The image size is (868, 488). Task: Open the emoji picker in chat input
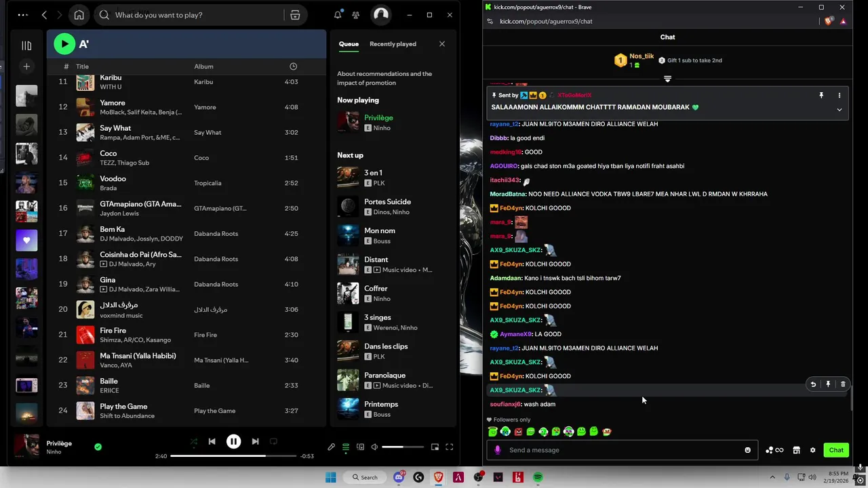(748, 450)
